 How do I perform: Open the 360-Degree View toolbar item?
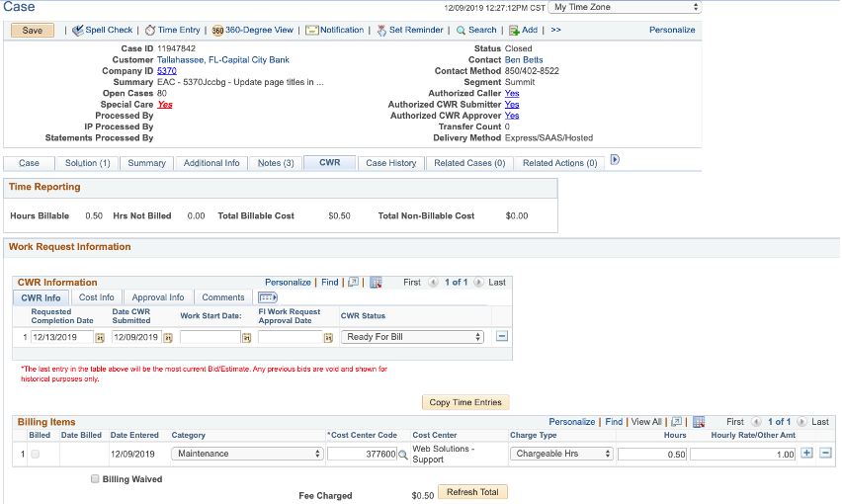[x=252, y=31]
